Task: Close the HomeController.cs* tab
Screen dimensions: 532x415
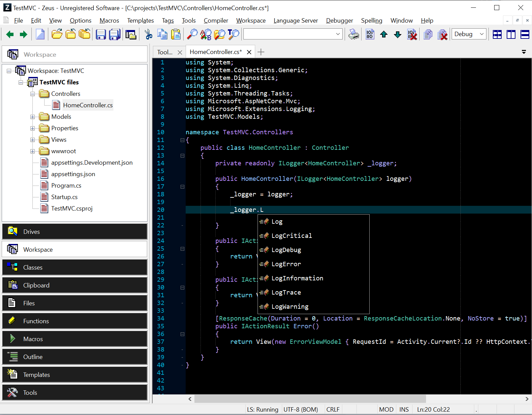Action: (249, 52)
